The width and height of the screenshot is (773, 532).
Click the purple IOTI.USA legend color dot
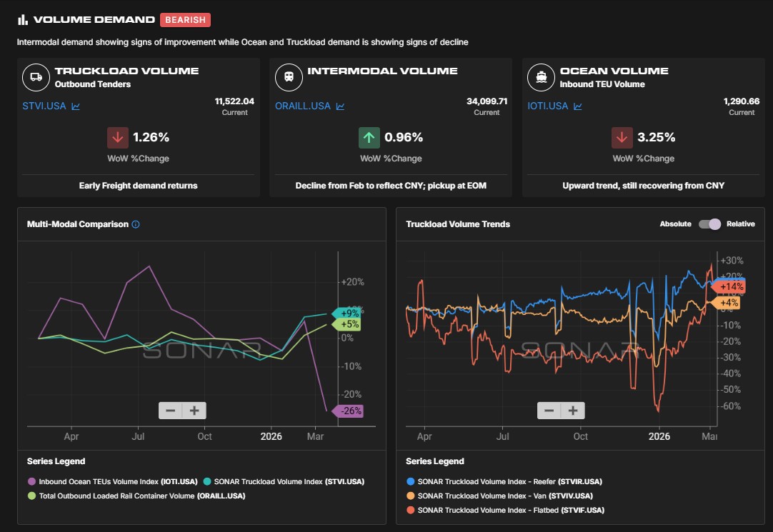click(x=31, y=482)
